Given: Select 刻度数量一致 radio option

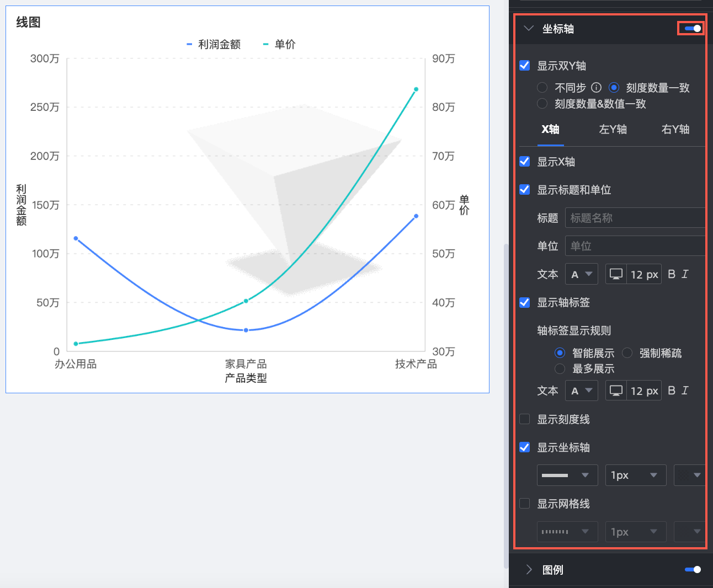Looking at the screenshot, I should 614,87.
